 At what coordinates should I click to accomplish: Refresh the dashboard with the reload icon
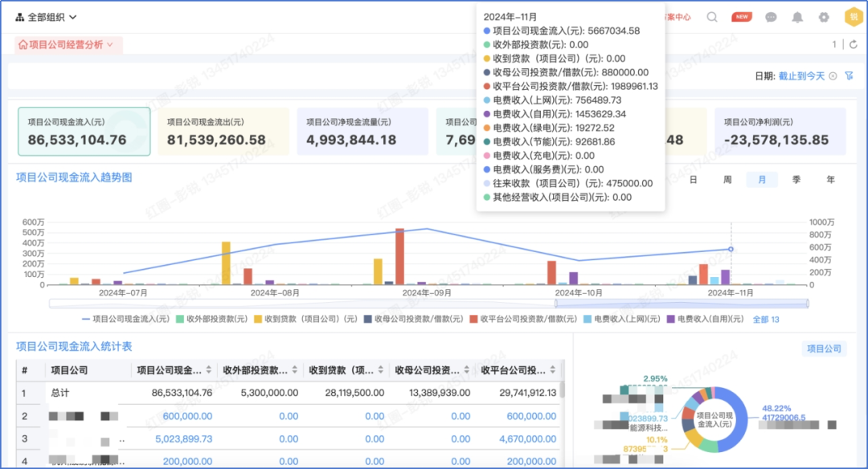tap(854, 45)
